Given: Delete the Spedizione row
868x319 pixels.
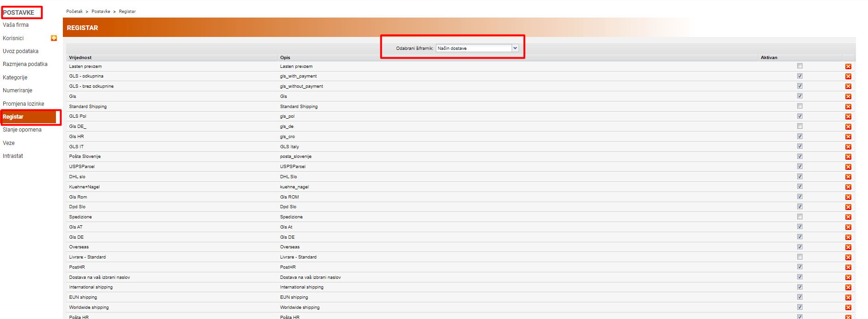Looking at the screenshot, I should (848, 217).
